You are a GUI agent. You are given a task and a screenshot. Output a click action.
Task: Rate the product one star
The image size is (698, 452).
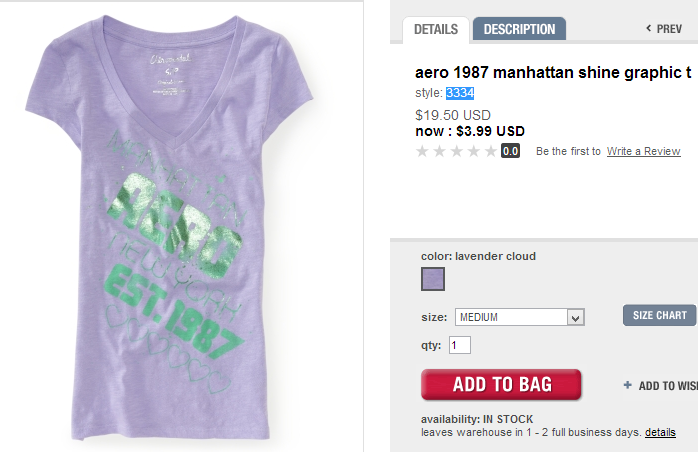(422, 151)
